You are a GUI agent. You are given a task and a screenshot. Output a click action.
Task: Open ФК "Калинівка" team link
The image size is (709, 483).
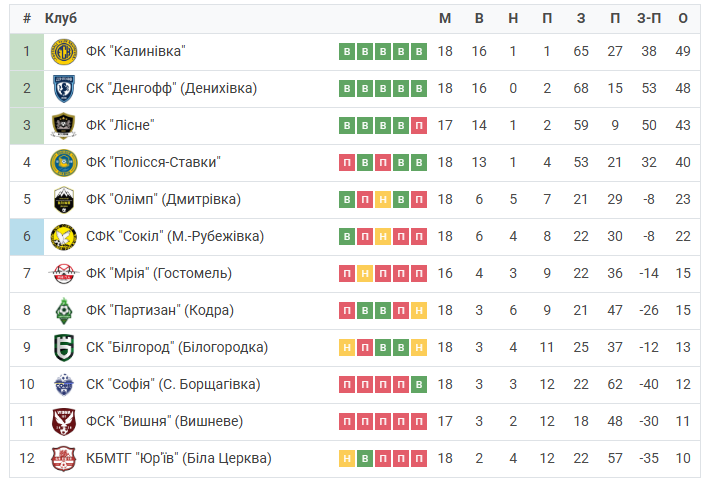point(136,52)
